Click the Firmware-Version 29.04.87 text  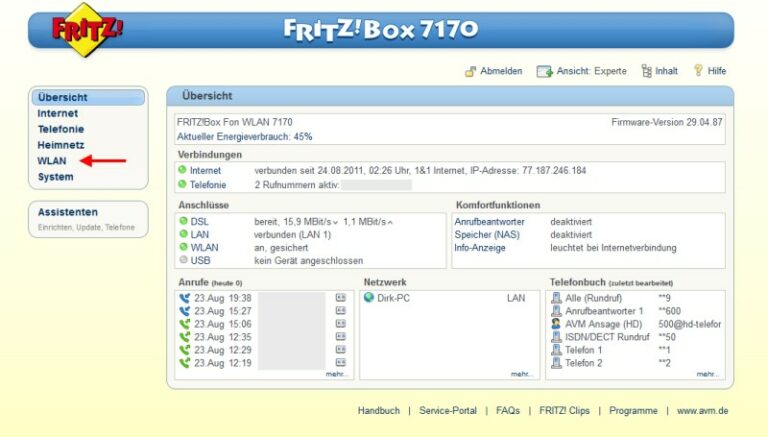point(667,122)
